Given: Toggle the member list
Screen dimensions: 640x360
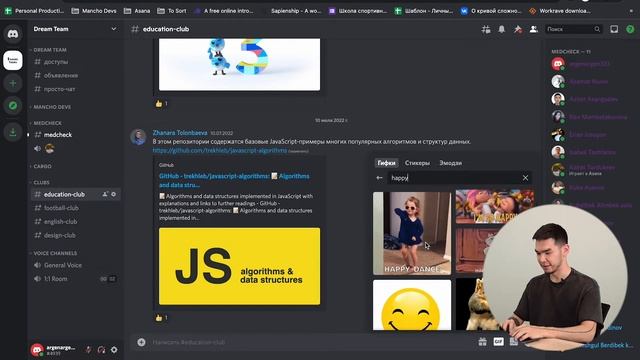Looking at the screenshot, I should click(533, 29).
